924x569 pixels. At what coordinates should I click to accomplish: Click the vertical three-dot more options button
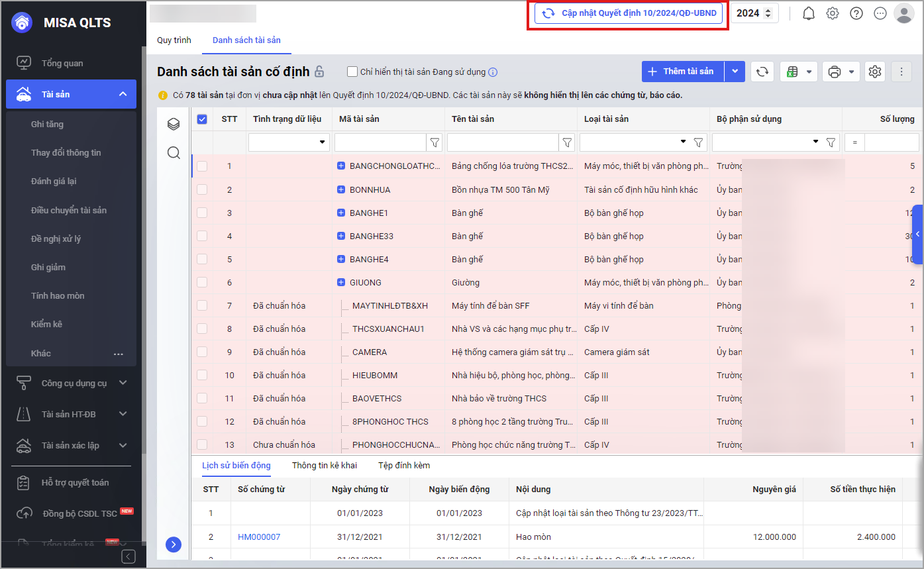(901, 72)
